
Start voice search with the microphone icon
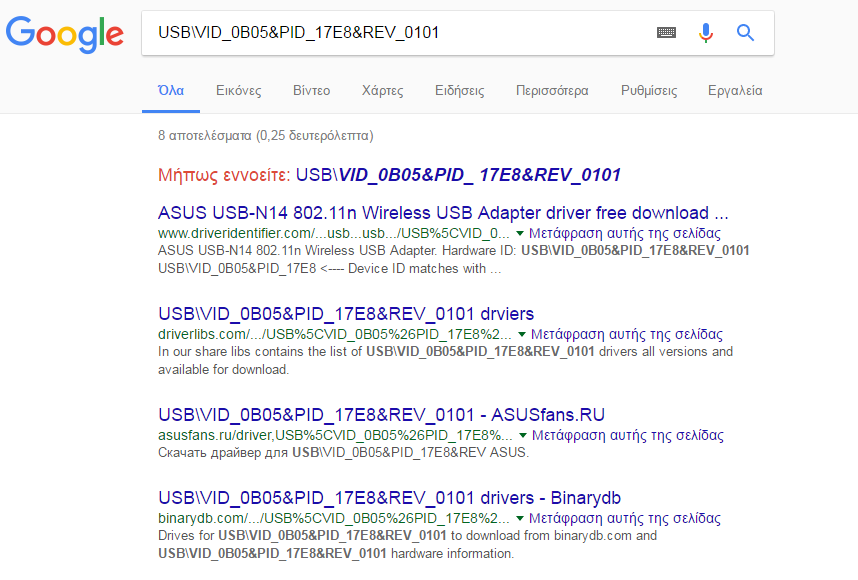tap(706, 33)
